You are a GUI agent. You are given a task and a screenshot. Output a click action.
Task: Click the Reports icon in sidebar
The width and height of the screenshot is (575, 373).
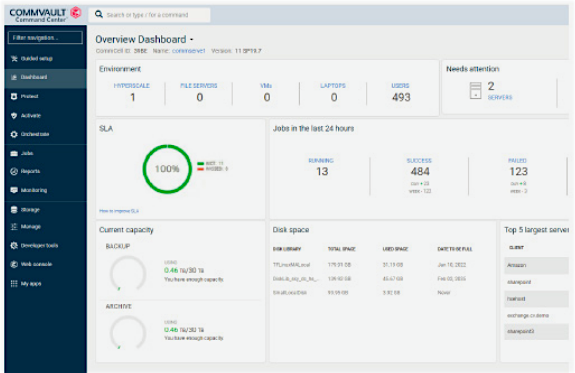click(x=14, y=171)
